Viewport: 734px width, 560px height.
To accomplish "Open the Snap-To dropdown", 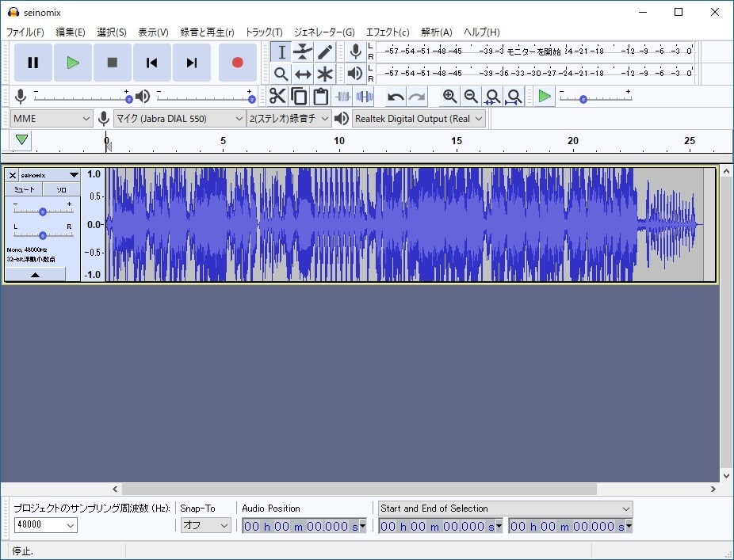I will [x=206, y=525].
